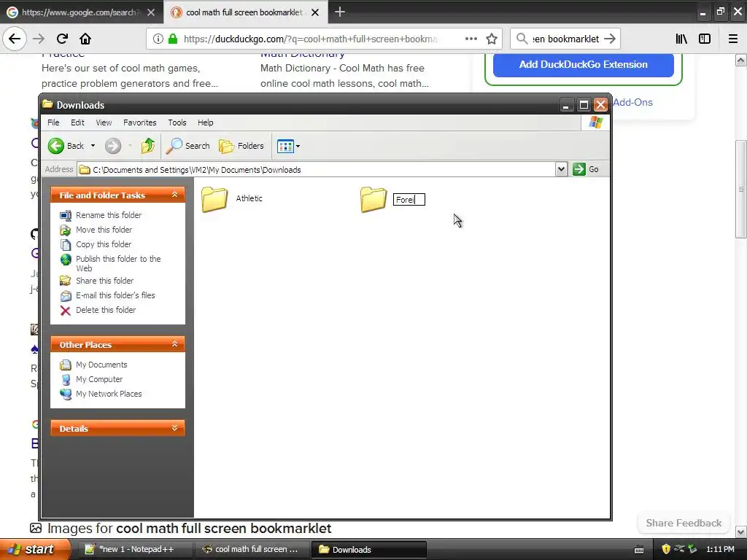Open the File menu
The height and width of the screenshot is (560, 747).
53,122
